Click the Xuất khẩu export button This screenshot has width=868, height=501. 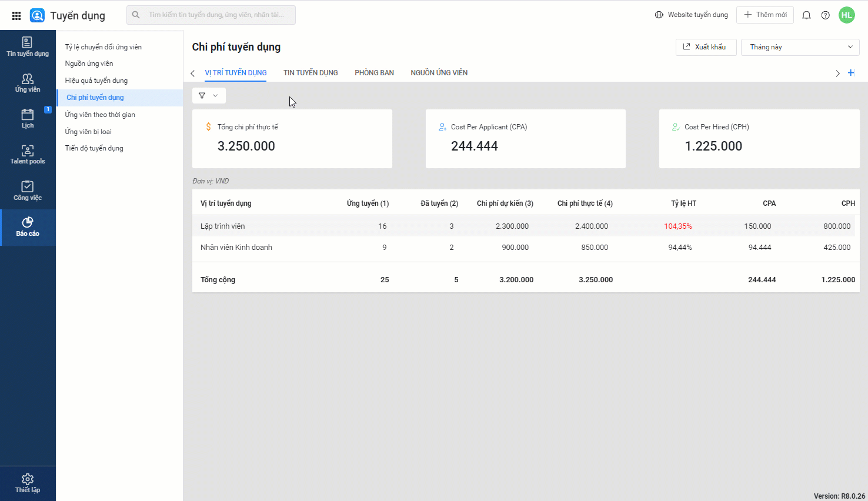coord(705,47)
